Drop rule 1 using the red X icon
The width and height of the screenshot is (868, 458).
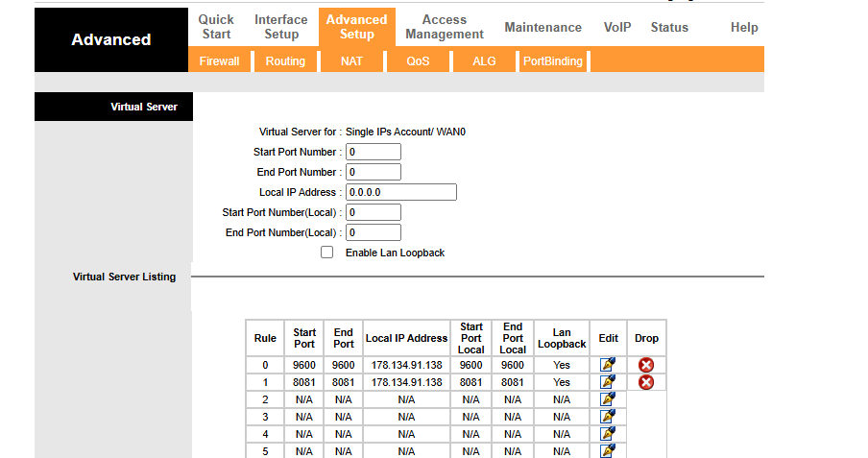pos(646,382)
